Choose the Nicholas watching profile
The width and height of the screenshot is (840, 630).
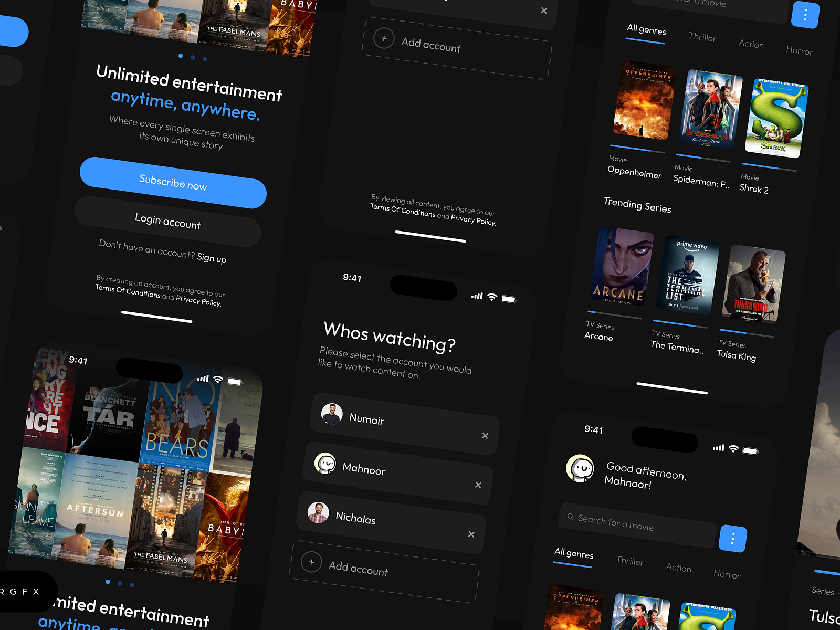pos(356,519)
